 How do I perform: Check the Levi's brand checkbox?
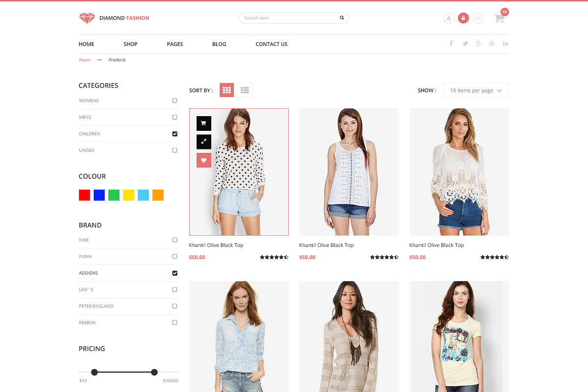click(175, 290)
